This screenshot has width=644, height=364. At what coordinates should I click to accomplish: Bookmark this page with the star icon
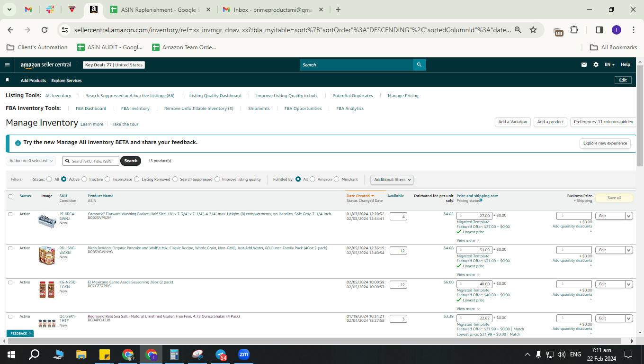[x=533, y=30]
